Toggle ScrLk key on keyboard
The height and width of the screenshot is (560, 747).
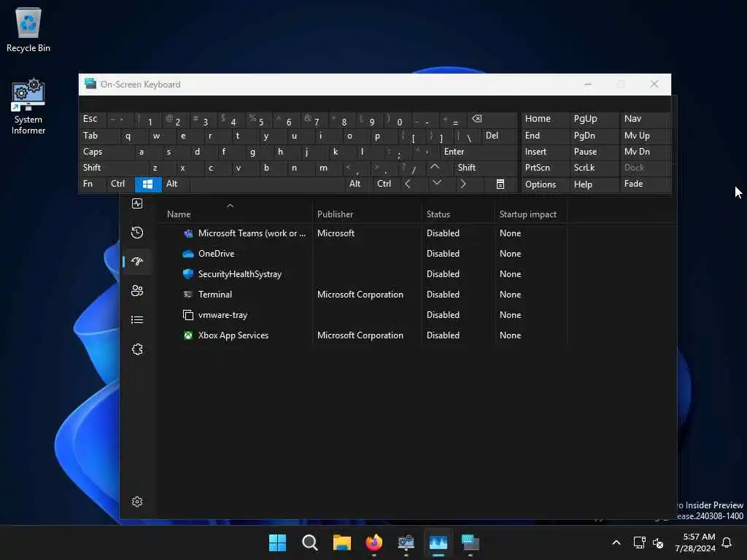coord(593,168)
